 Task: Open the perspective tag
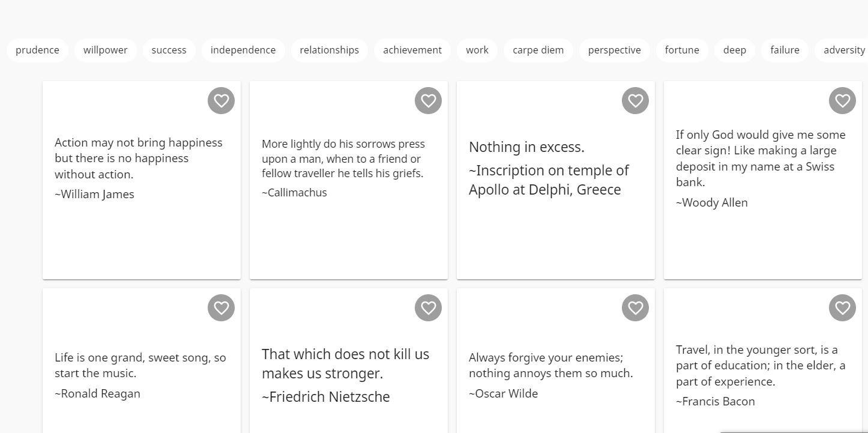click(x=614, y=50)
